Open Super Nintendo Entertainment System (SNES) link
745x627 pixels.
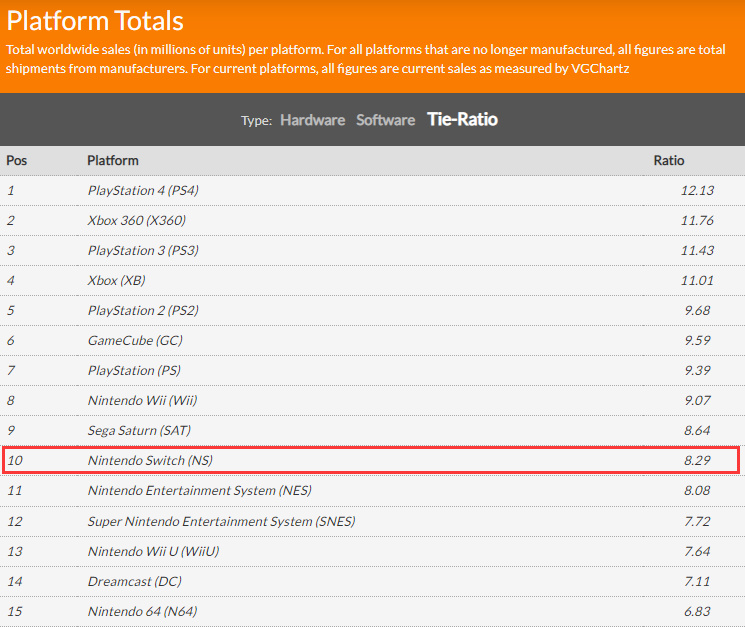coord(221,521)
